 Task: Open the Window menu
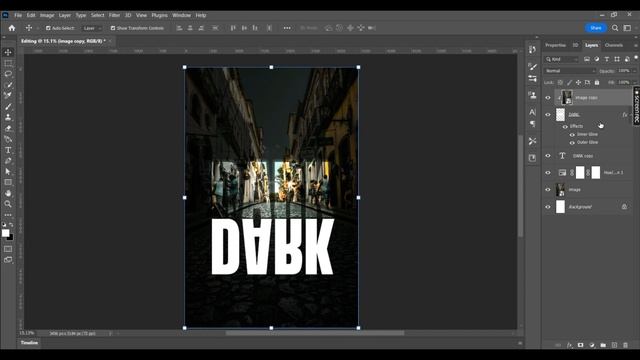tap(181, 15)
